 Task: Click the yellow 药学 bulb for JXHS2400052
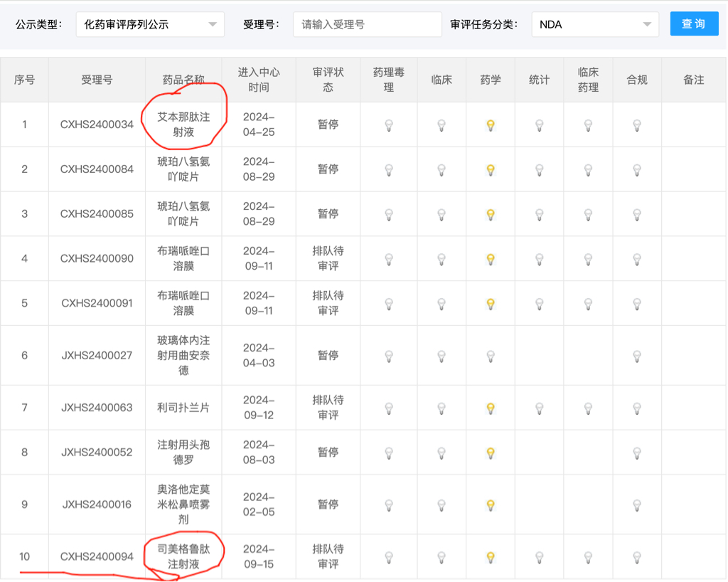tap(491, 453)
